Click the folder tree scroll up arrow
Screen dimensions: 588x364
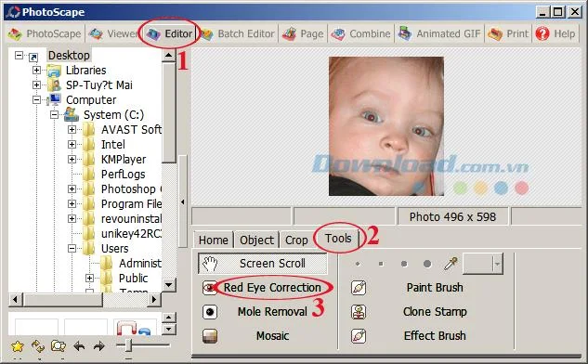point(169,56)
